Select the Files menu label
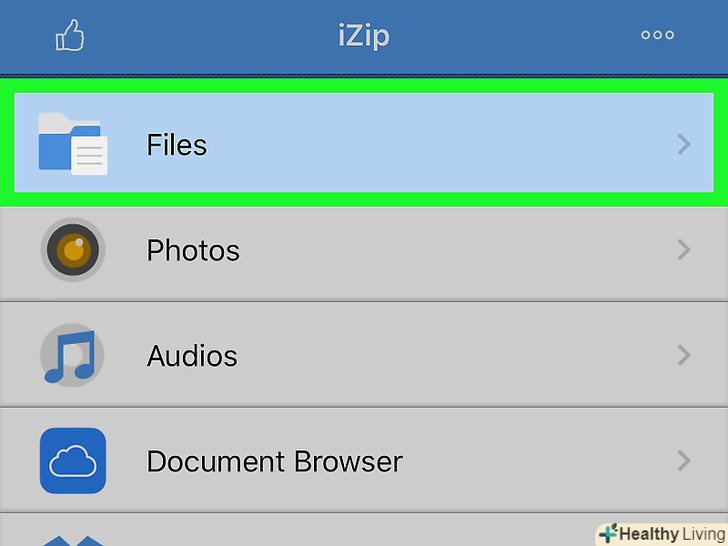This screenshot has width=728, height=546. [x=177, y=145]
